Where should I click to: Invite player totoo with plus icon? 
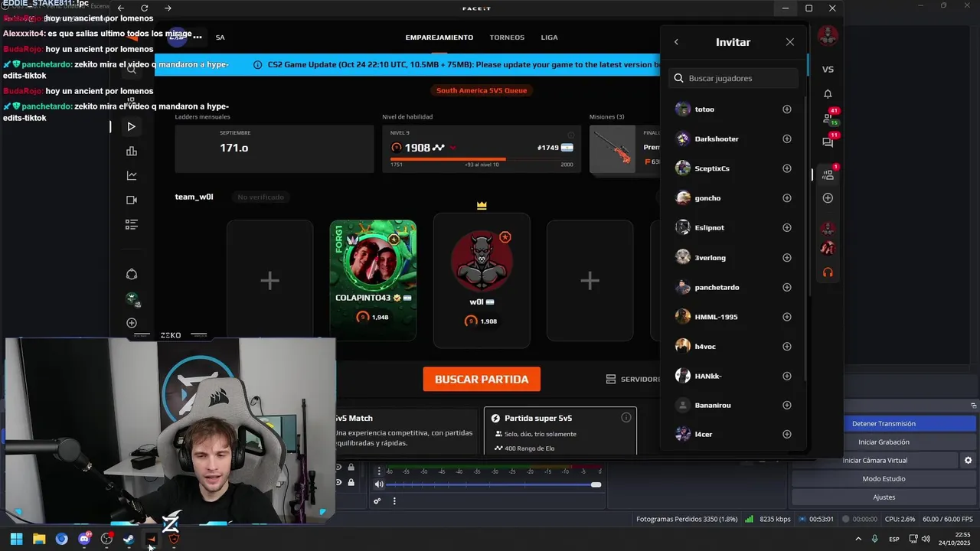click(787, 109)
